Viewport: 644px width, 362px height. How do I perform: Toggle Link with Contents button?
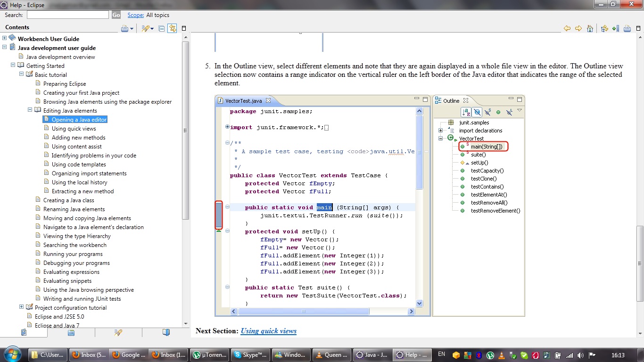[x=172, y=29]
